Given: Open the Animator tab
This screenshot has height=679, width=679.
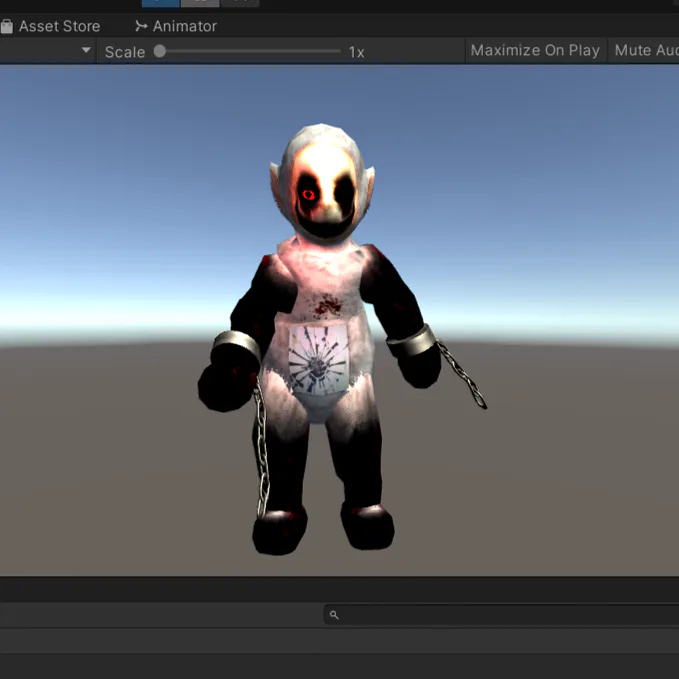Looking at the screenshot, I should tap(176, 26).
